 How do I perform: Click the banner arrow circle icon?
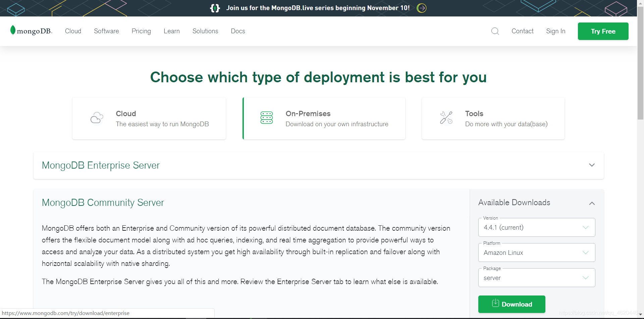pyautogui.click(x=422, y=8)
